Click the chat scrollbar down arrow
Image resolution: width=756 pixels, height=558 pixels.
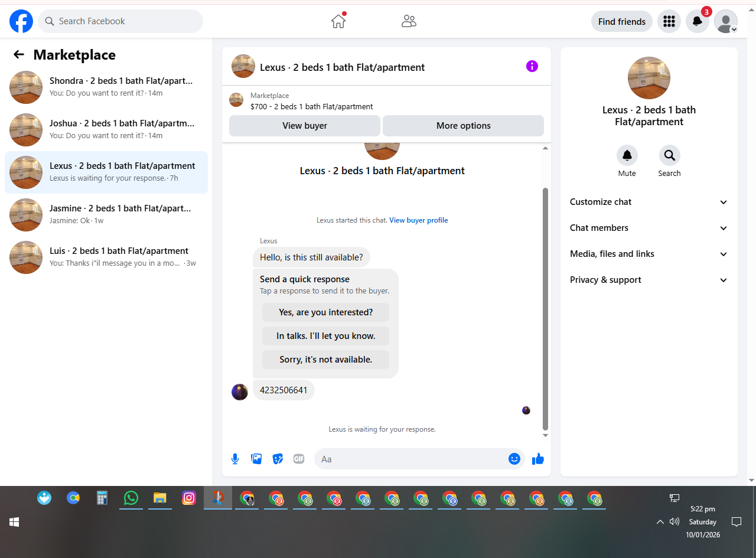coord(545,436)
